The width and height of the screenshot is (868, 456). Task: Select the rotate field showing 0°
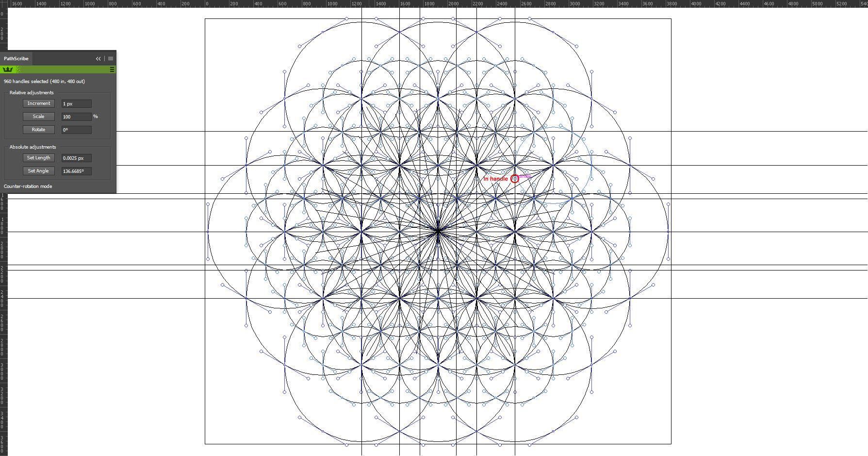tap(76, 130)
